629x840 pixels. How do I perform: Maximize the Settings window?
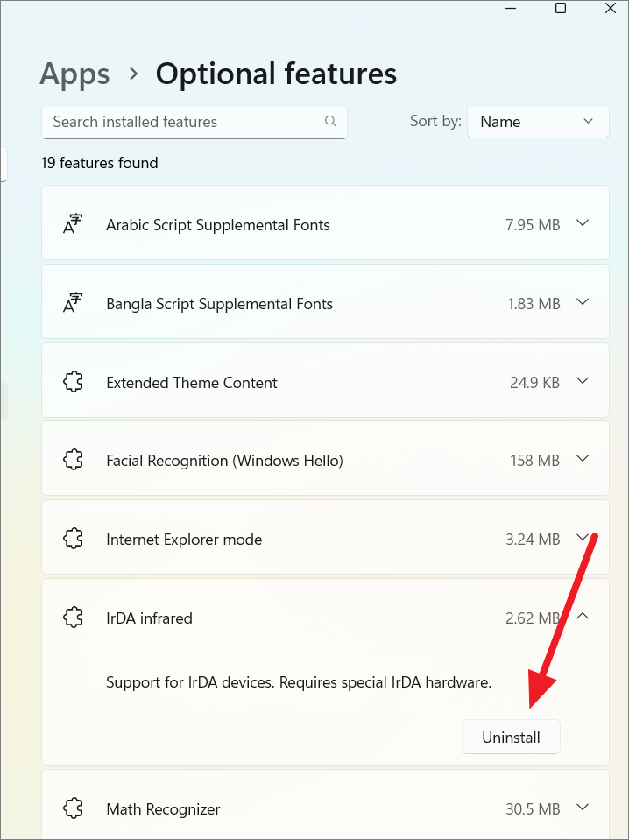561,8
